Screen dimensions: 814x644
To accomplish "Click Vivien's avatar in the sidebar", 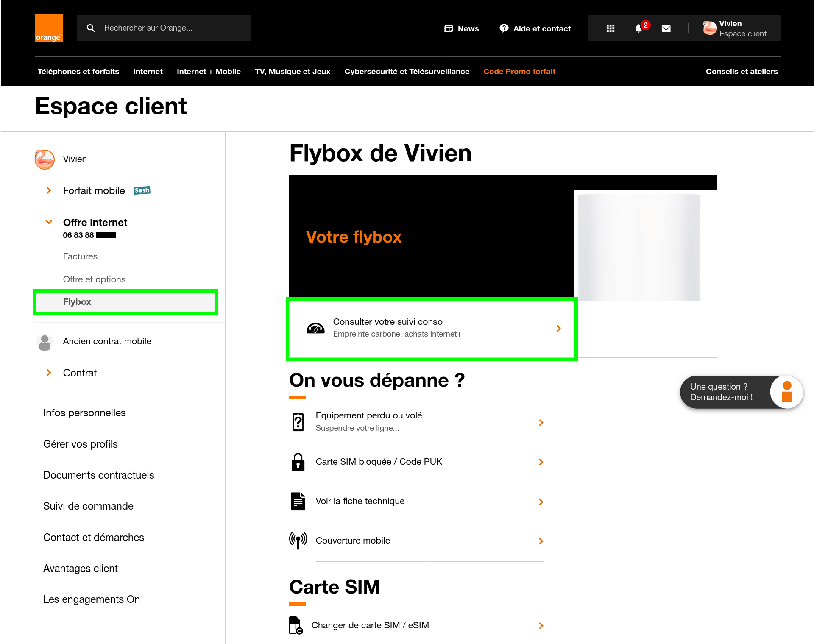I will click(x=45, y=159).
